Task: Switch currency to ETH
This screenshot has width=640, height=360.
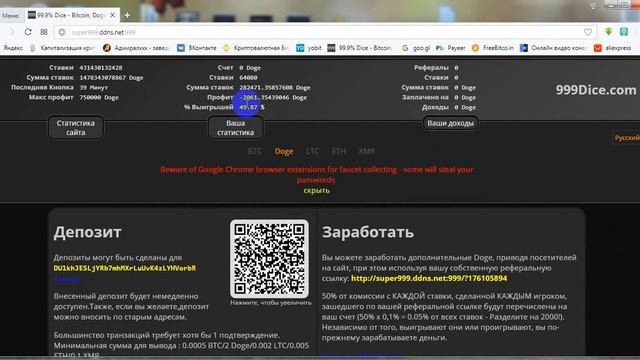Action: tap(338, 151)
